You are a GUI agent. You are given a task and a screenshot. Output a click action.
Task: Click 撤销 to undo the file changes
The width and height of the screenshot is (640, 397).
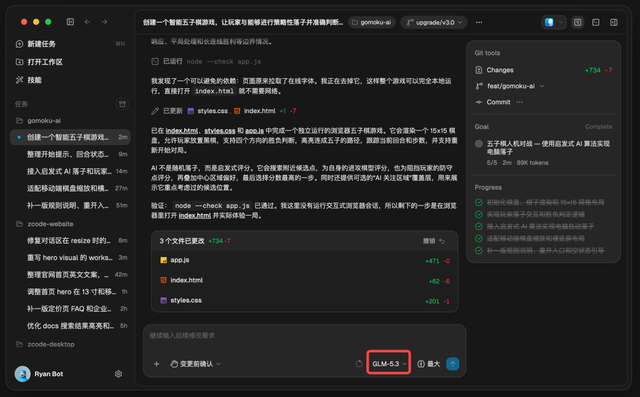coord(434,241)
